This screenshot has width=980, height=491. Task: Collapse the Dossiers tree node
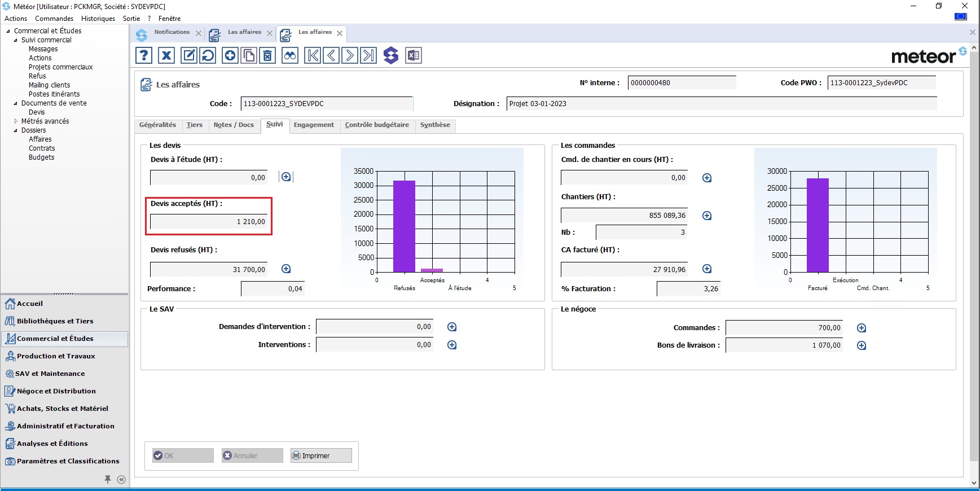coord(15,130)
